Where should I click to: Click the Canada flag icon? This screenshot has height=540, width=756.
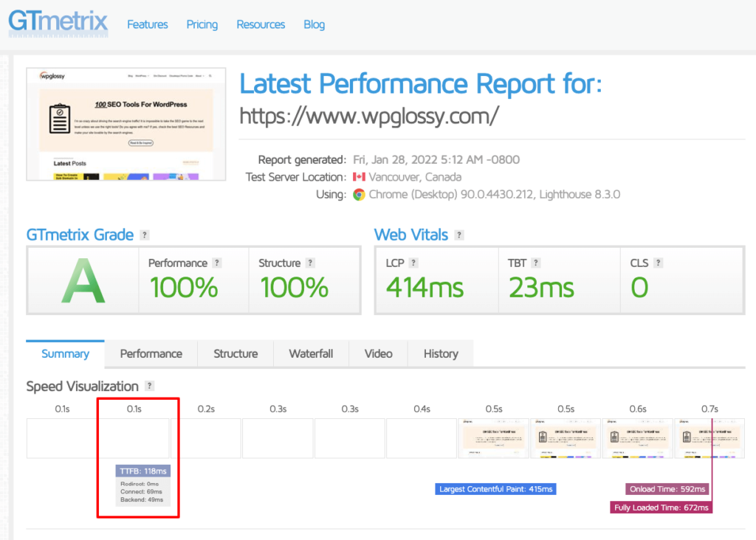359,177
